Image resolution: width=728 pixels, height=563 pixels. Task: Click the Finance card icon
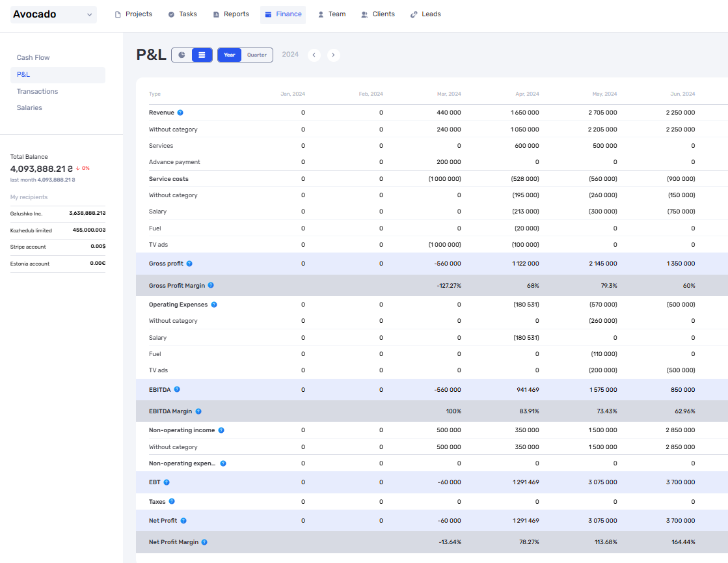(x=268, y=14)
